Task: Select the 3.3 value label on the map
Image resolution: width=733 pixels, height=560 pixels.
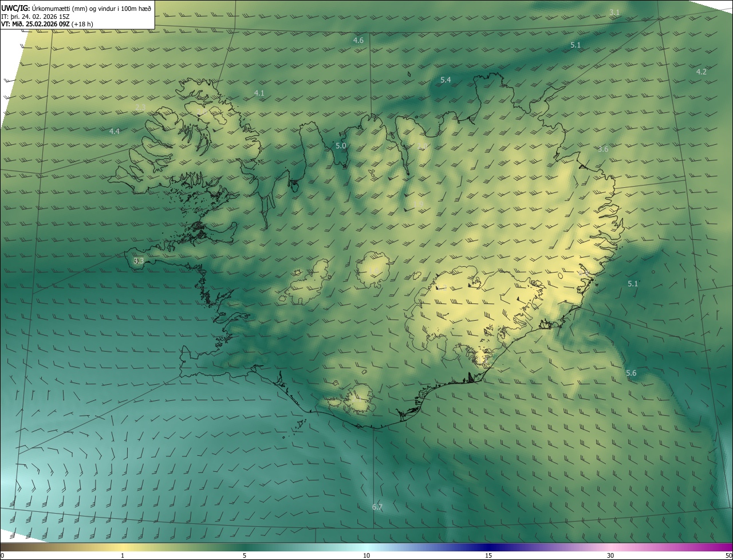Action: tap(139, 261)
